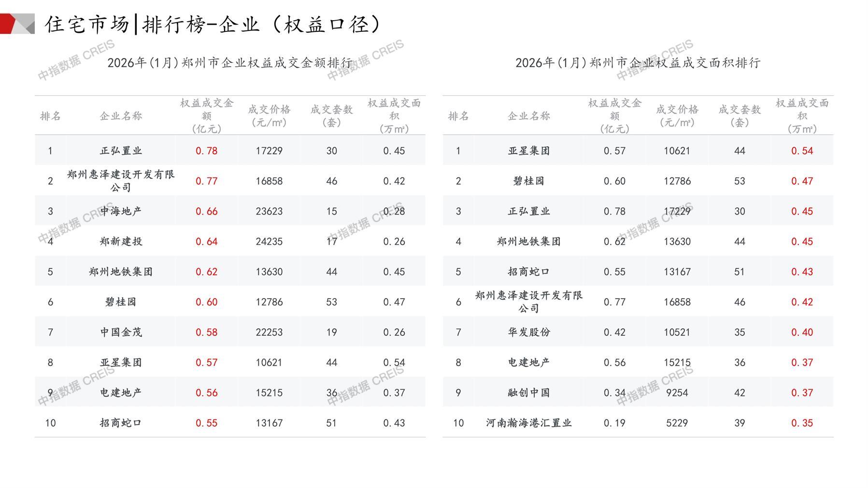Click the price value 22253

click(x=269, y=332)
